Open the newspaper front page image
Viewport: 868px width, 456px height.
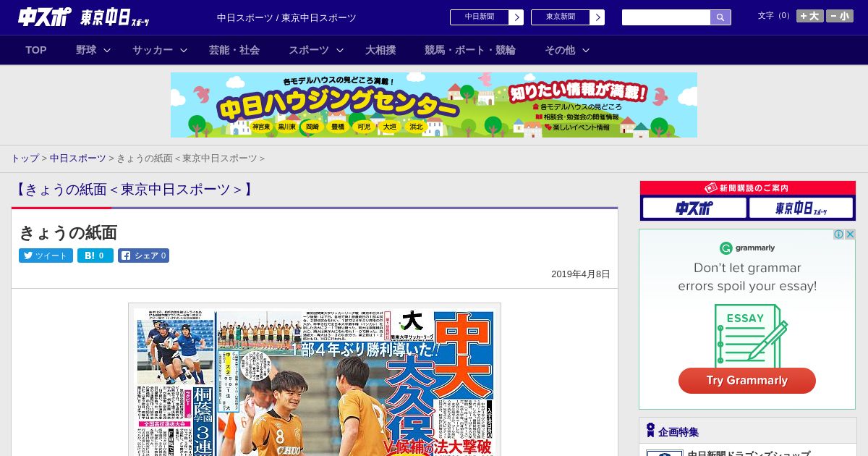315,380
